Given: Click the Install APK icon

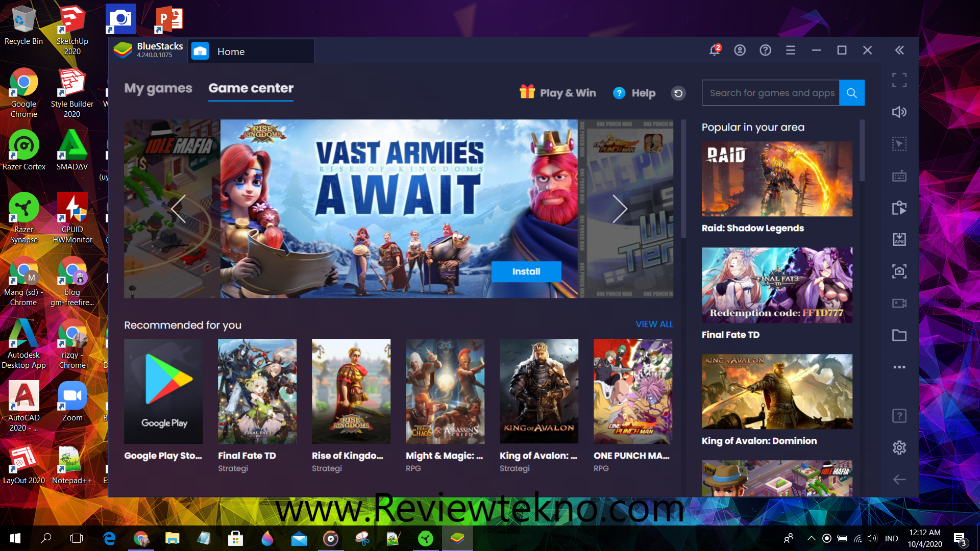Looking at the screenshot, I should click(x=899, y=239).
